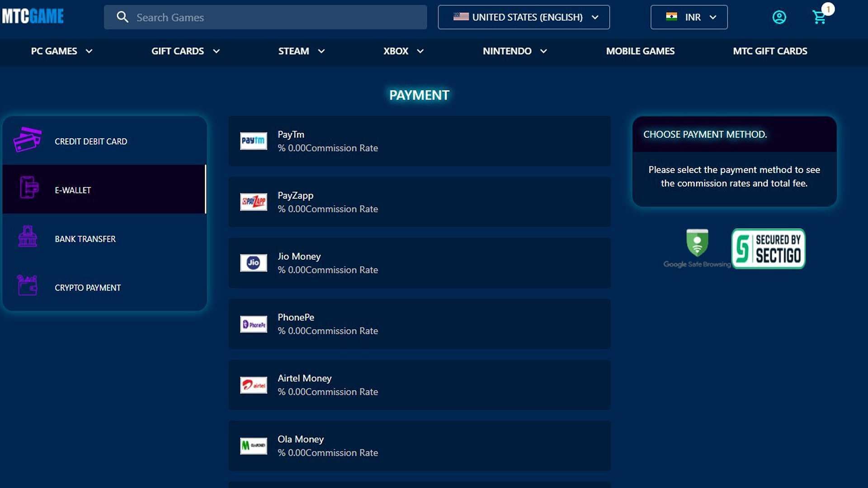
Task: Select the Bank Transfer tab
Action: 104,238
